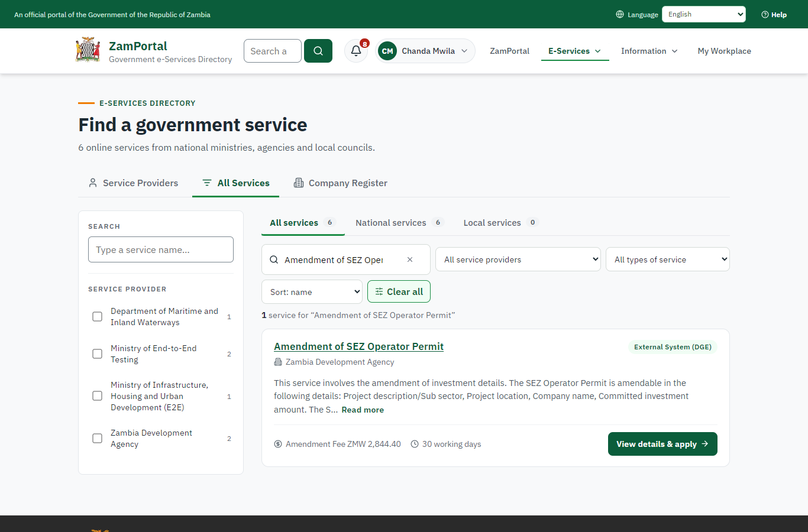The width and height of the screenshot is (808, 532).
Task: Go to My Workplace
Action: pos(725,51)
